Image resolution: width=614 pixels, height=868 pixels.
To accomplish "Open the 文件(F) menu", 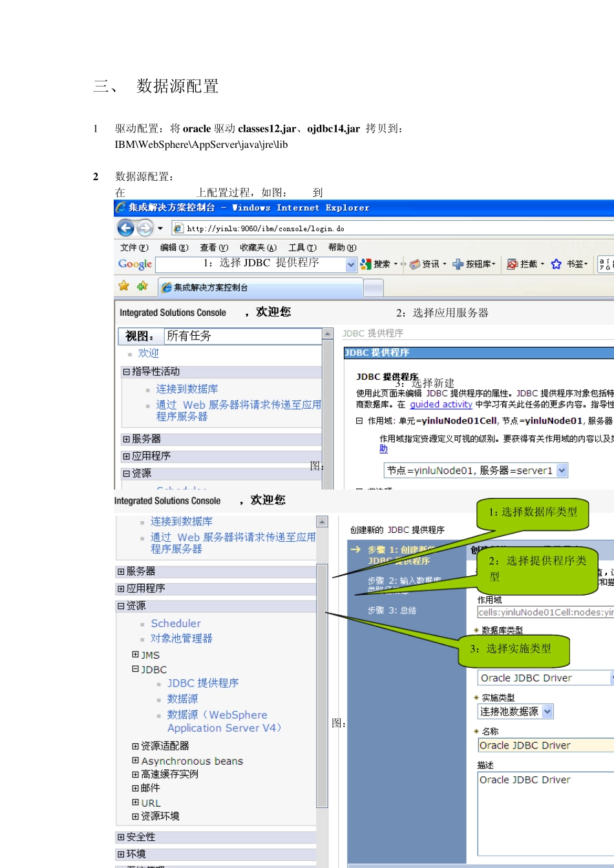I will tap(134, 247).
